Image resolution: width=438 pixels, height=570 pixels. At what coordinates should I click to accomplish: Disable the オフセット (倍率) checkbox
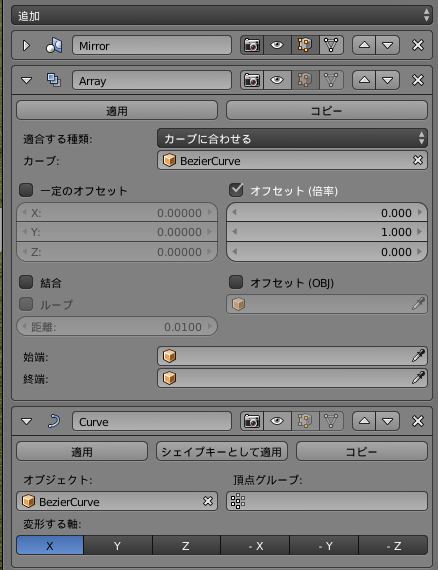[x=236, y=190]
